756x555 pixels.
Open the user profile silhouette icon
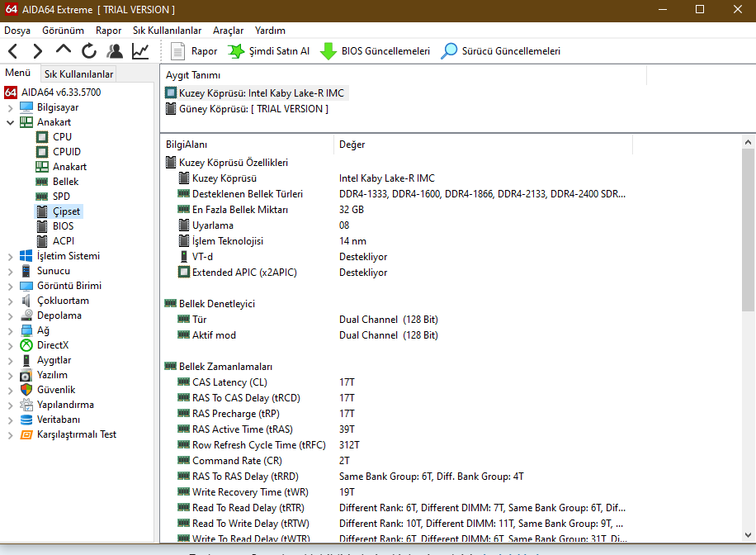point(115,50)
